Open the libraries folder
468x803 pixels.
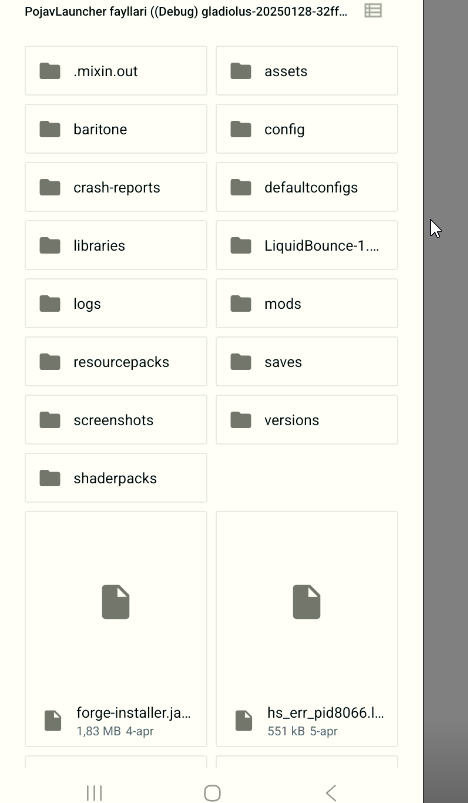(x=116, y=245)
